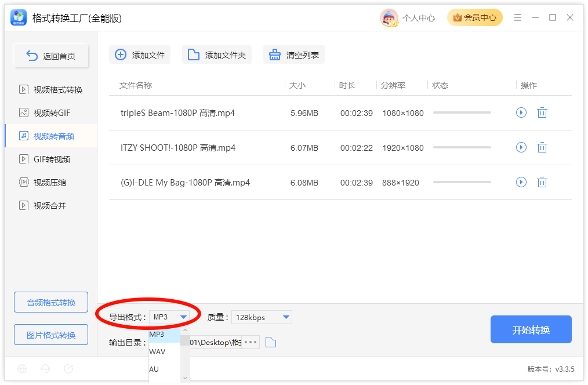The height and width of the screenshot is (385, 588).
Task: Remove ITZY SHOOT! from the list
Action: coord(542,147)
